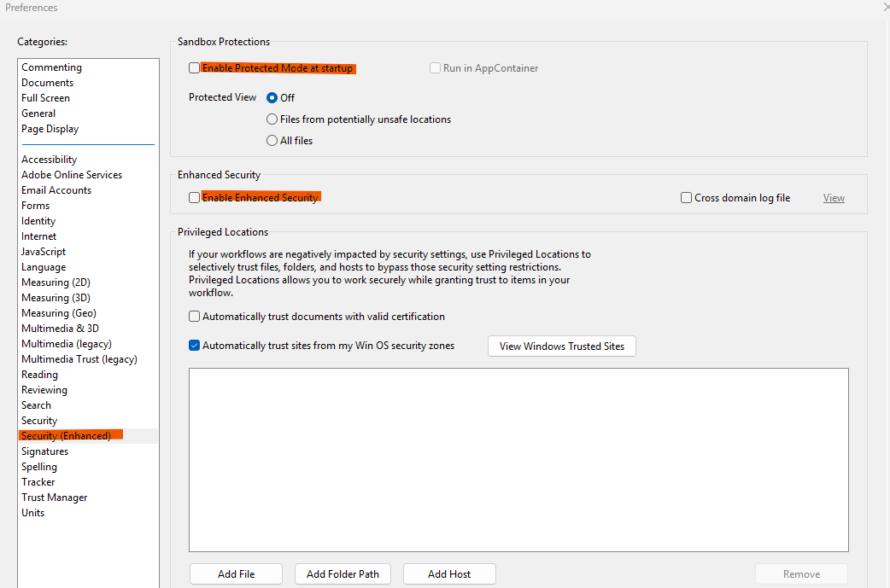Open the Signatures preferences category

[44, 451]
